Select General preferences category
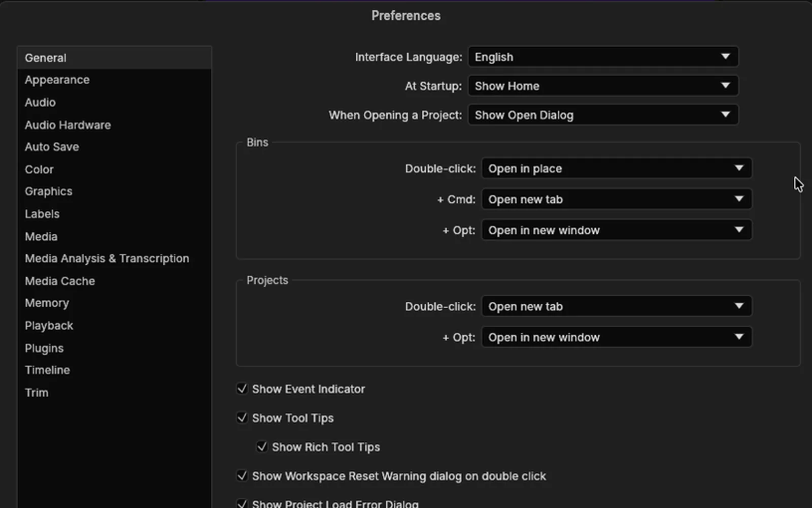Viewport: 812px width, 508px height. click(x=114, y=58)
